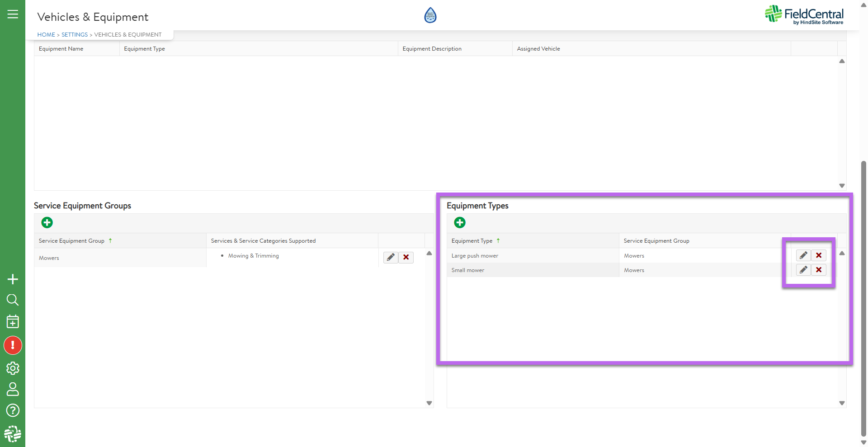Navigate to SETTINGS breadcrumb link
Viewport: 868px width, 447px height.
tap(75, 35)
